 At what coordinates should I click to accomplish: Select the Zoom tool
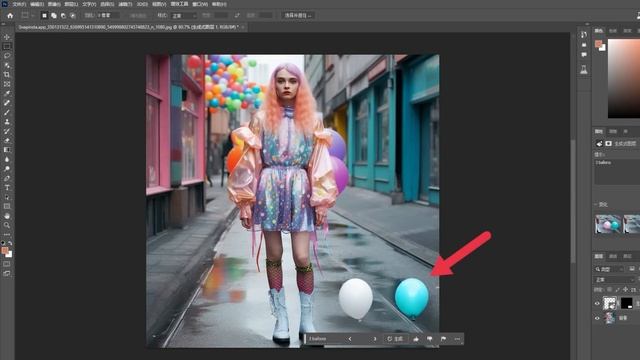point(7,225)
